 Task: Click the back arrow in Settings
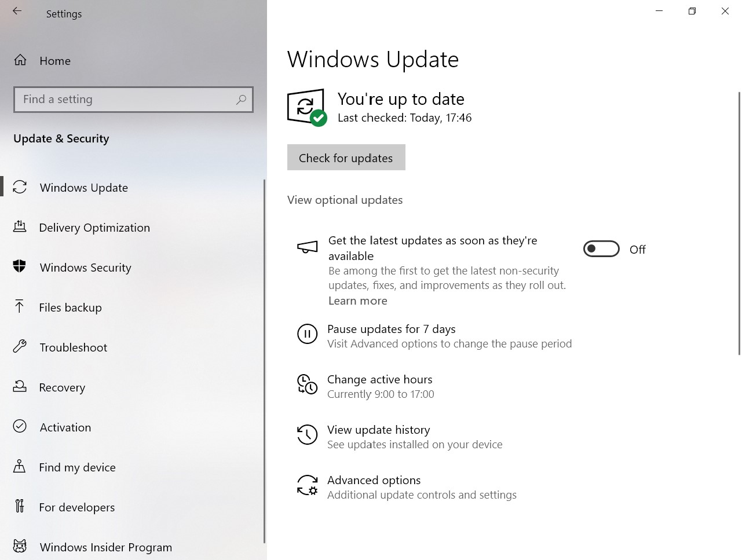[x=17, y=11]
